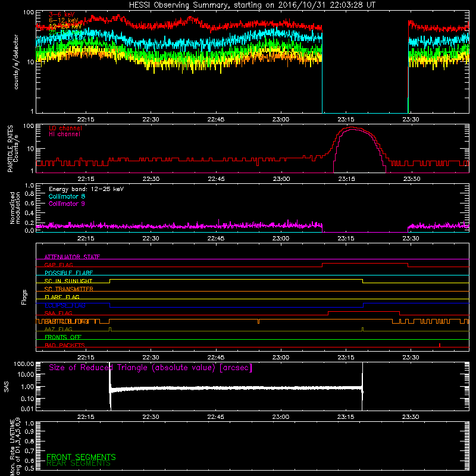Click 23:30 tick under the Flags panel
The height and width of the screenshot is (476, 476).
click(x=411, y=358)
